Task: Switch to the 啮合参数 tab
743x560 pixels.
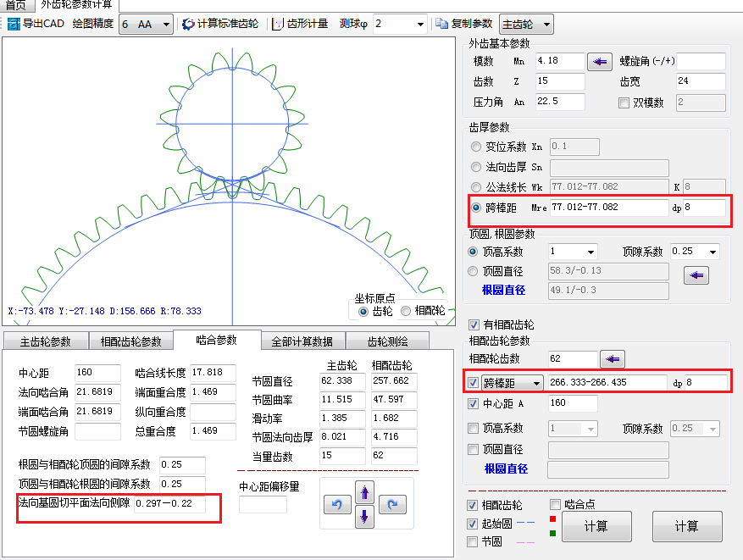Action: point(217,340)
